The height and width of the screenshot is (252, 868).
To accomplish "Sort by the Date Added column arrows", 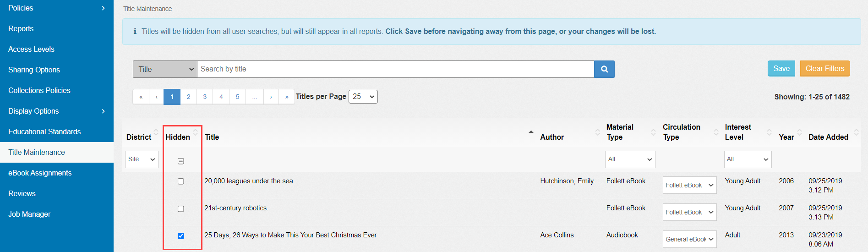I will click(856, 132).
